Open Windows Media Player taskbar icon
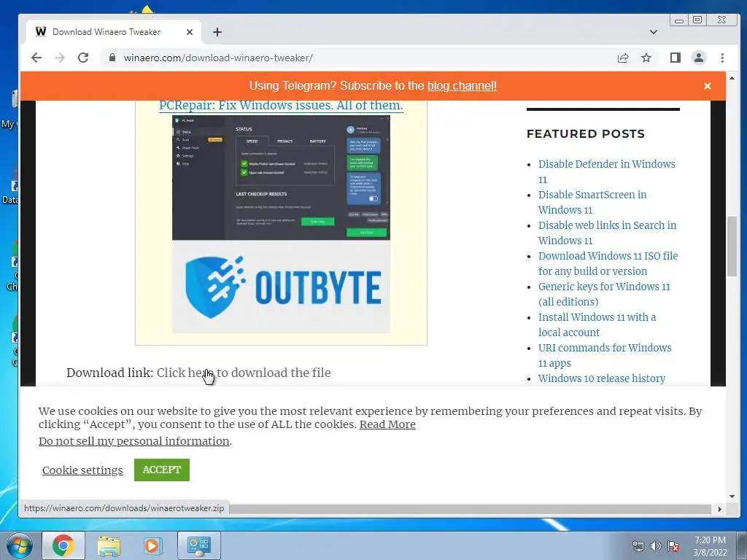This screenshot has height=560, width=747. click(152, 545)
